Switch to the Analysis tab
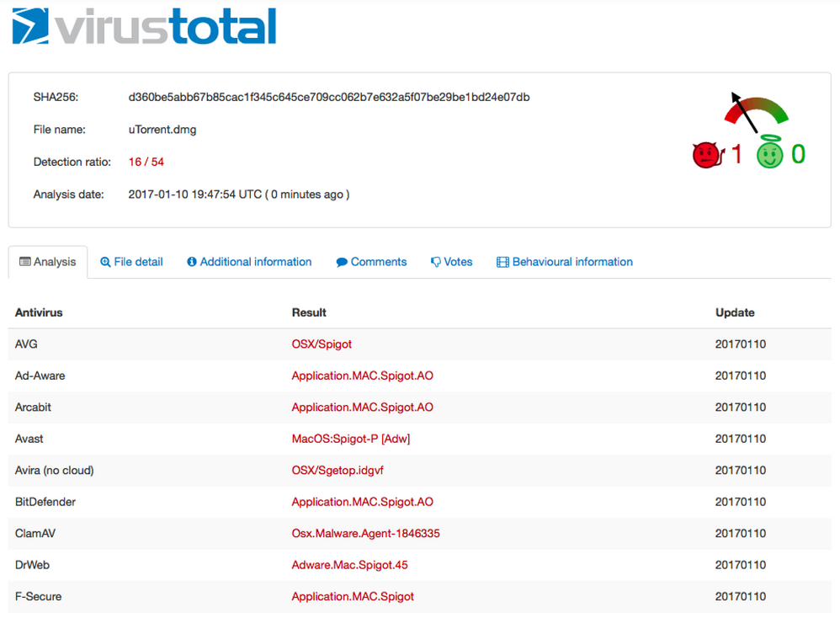Screen dimensions: 840x618 (48, 262)
